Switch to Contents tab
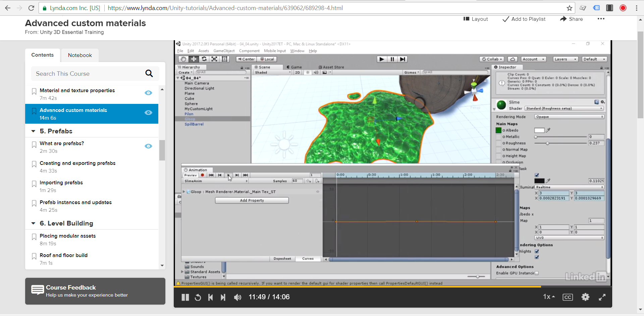This screenshot has height=316, width=644. (43, 55)
